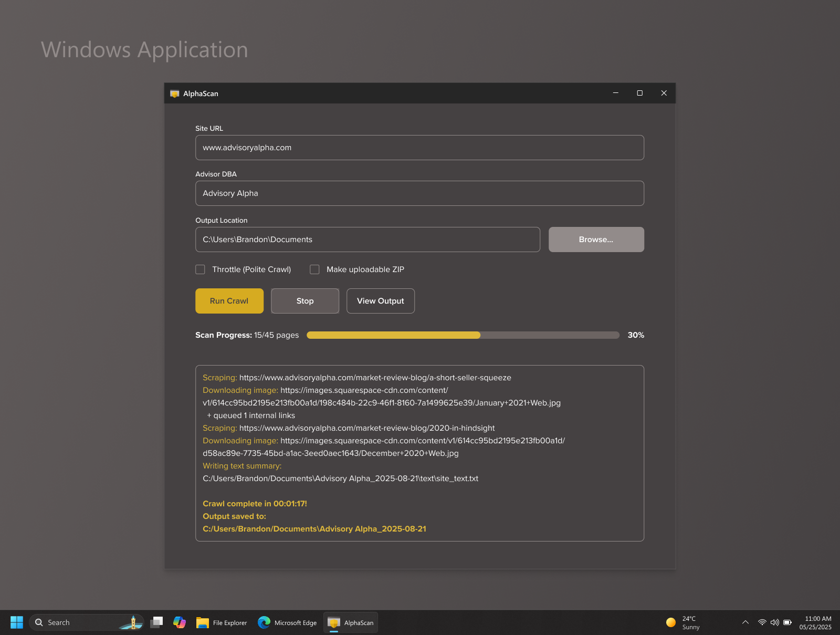Check the battery status icon
Screen dimensions: 840x635
787,622
